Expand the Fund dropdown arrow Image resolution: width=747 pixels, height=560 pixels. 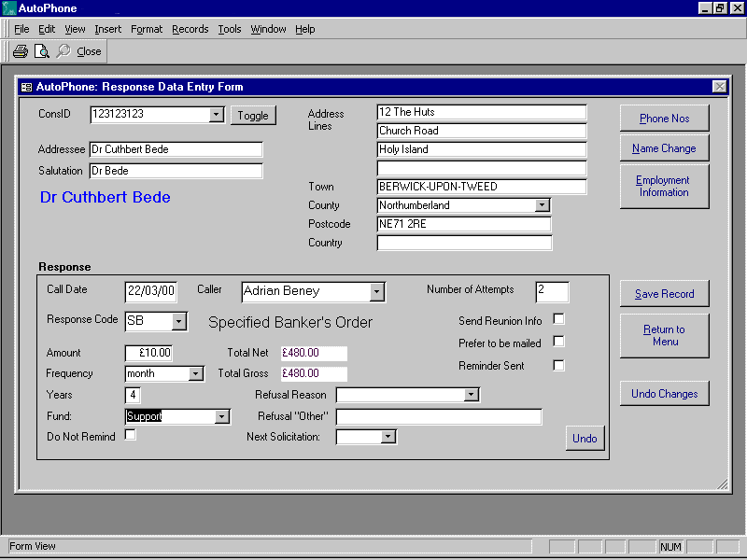click(221, 416)
